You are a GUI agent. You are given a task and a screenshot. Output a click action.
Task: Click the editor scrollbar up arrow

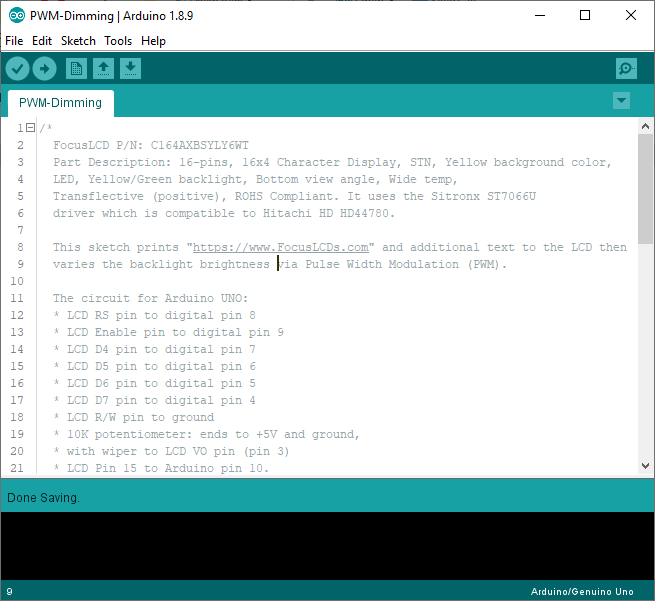[x=645, y=126]
